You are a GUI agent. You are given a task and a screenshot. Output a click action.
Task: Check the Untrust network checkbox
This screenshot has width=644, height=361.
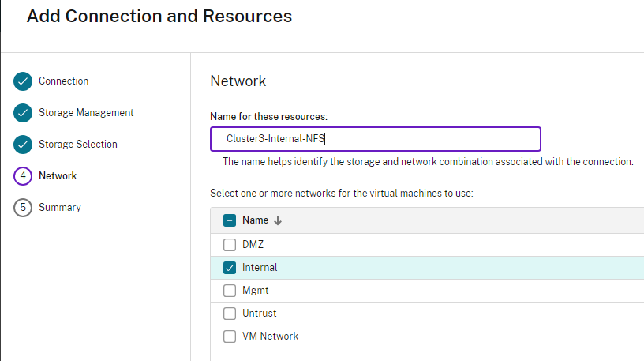click(x=230, y=314)
